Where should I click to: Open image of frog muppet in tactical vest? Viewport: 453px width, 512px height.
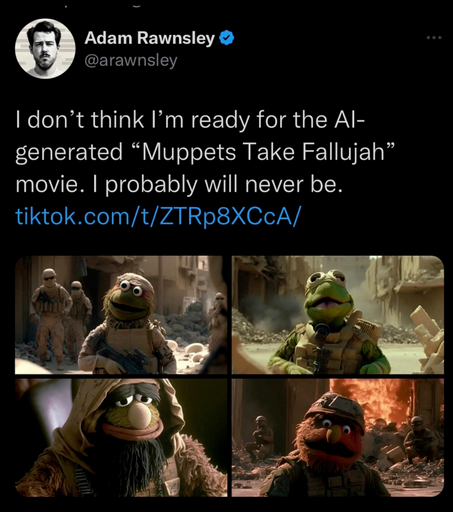pyautogui.click(x=338, y=315)
